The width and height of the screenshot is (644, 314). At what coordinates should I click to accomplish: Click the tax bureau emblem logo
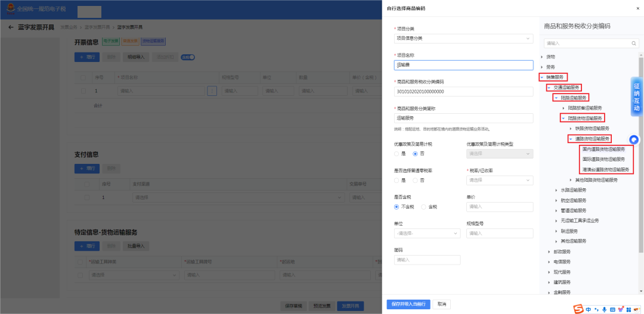click(10, 8)
